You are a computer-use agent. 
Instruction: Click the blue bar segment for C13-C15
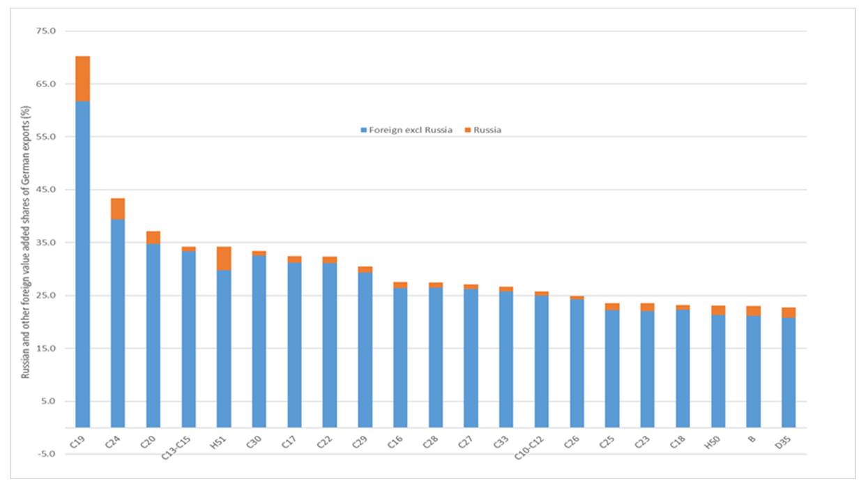click(x=188, y=340)
